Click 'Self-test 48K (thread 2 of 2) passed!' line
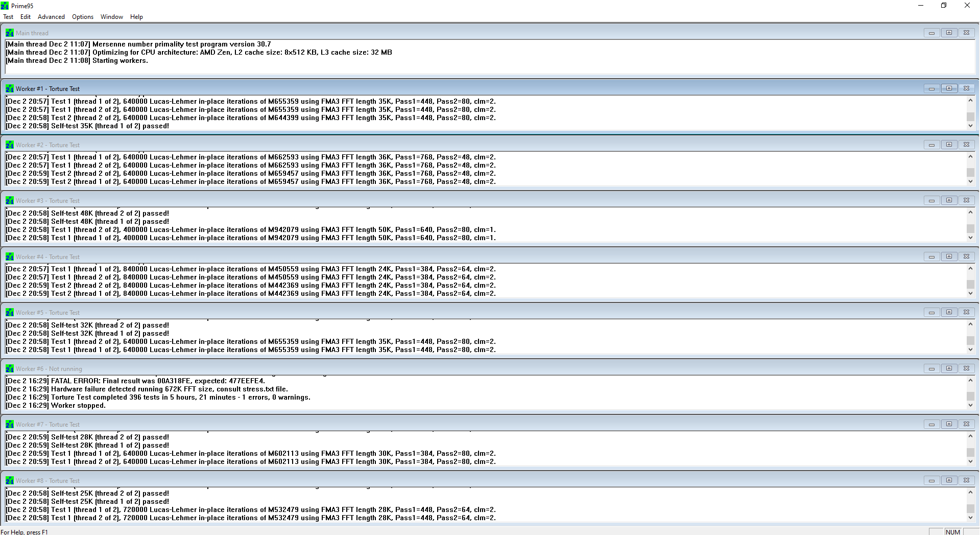The image size is (980, 535). (87, 214)
